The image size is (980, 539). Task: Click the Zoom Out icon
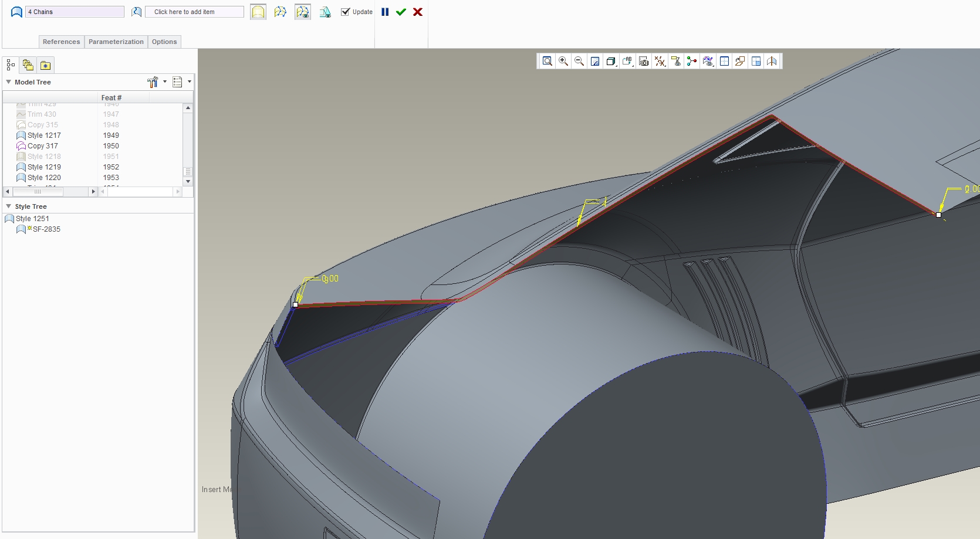point(579,61)
